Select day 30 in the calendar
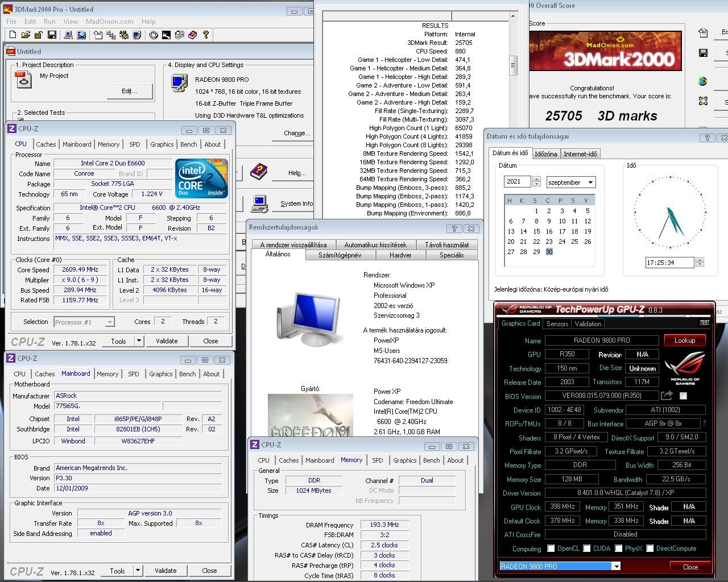 pyautogui.click(x=549, y=252)
